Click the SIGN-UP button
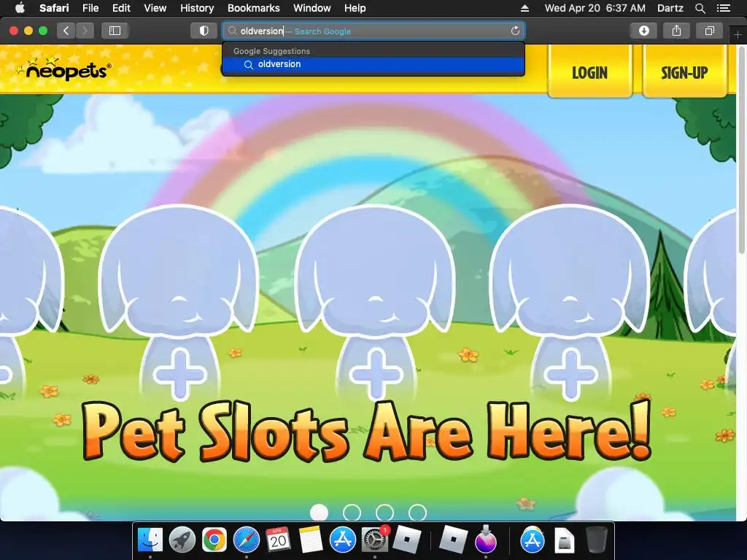 684,72
